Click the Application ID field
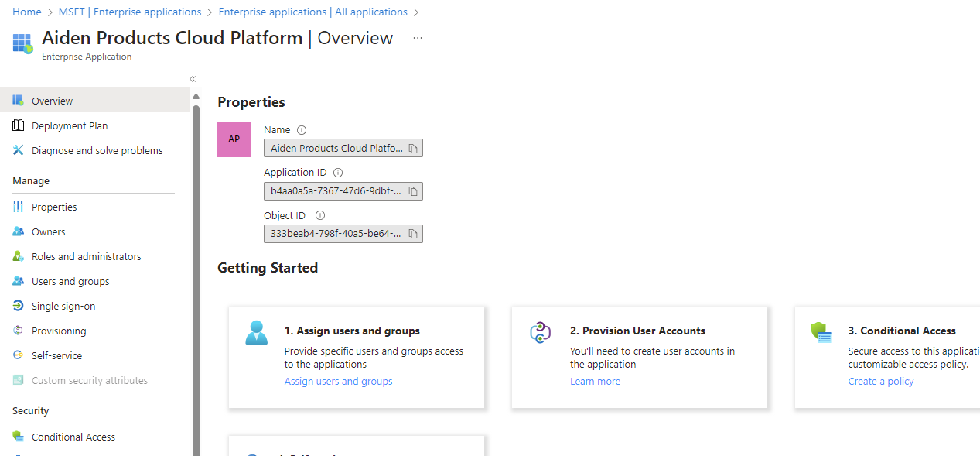Screen dimensions: 980x456 pos(343,191)
